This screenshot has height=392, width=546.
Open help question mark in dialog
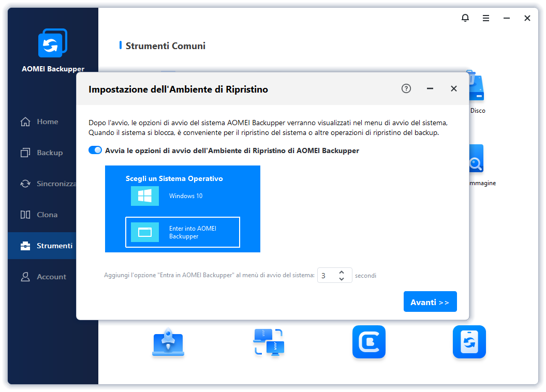pos(406,89)
